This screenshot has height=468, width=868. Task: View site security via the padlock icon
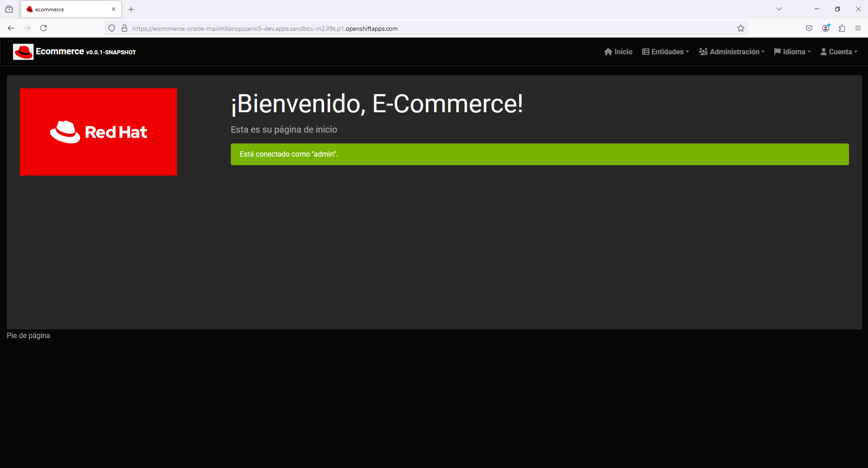(x=124, y=28)
